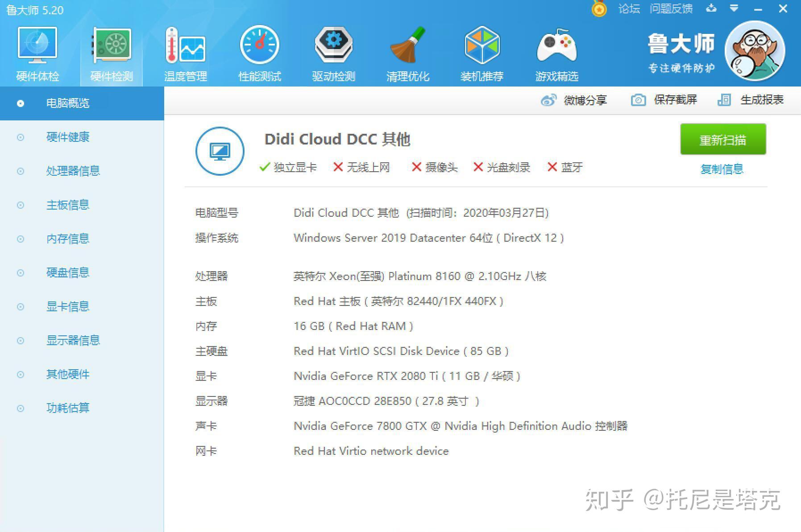Click the 摄像头 status indicator
Image resolution: width=801 pixels, height=532 pixels.
tap(435, 167)
